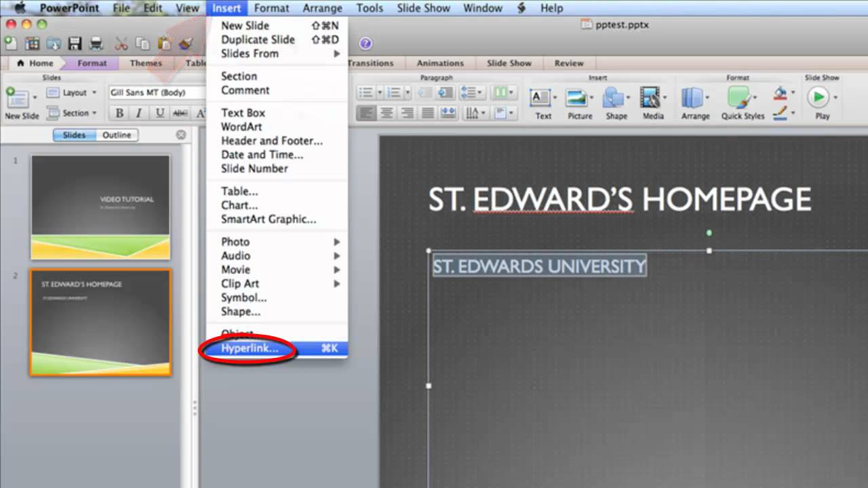The width and height of the screenshot is (868, 488).
Task: Switch to the Themes ribbon tab
Action: pyautogui.click(x=146, y=63)
